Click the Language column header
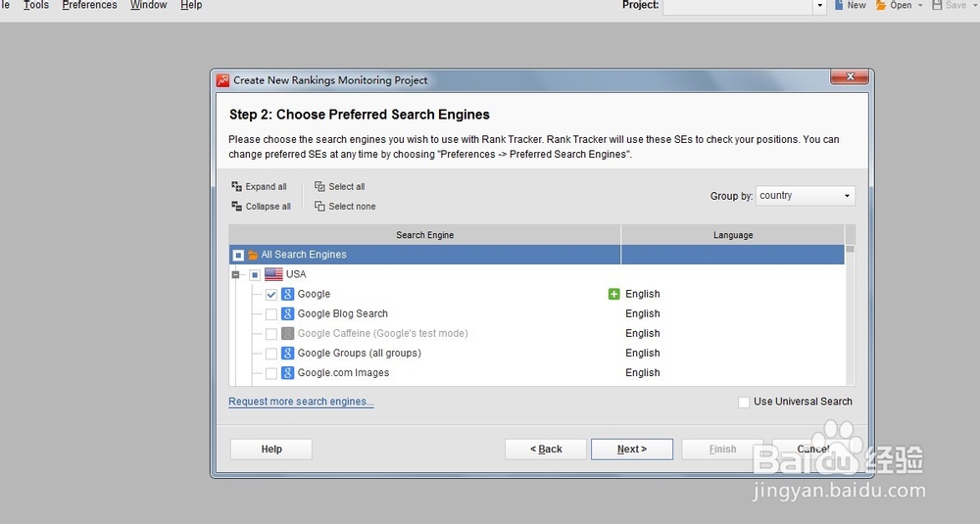Viewport: 980px width, 524px height. point(733,235)
